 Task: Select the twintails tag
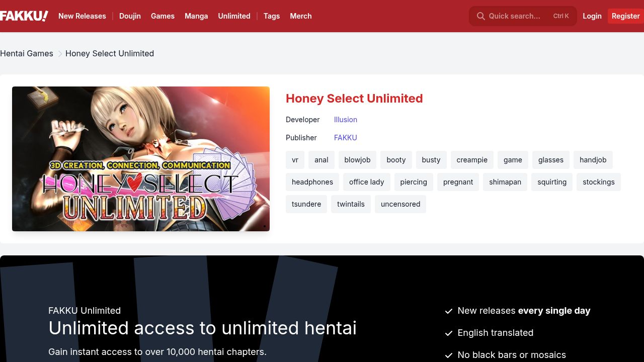pos(351,204)
